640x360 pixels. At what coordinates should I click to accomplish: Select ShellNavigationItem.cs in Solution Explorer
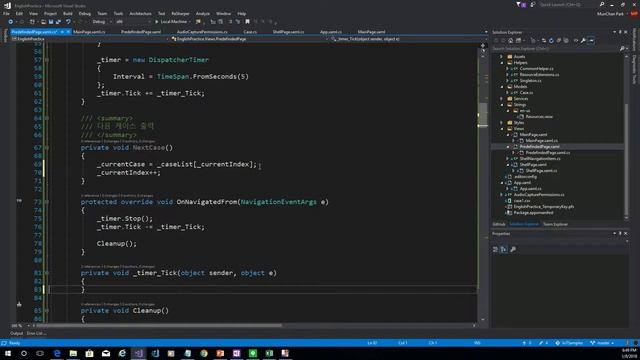pyautogui.click(x=540, y=158)
